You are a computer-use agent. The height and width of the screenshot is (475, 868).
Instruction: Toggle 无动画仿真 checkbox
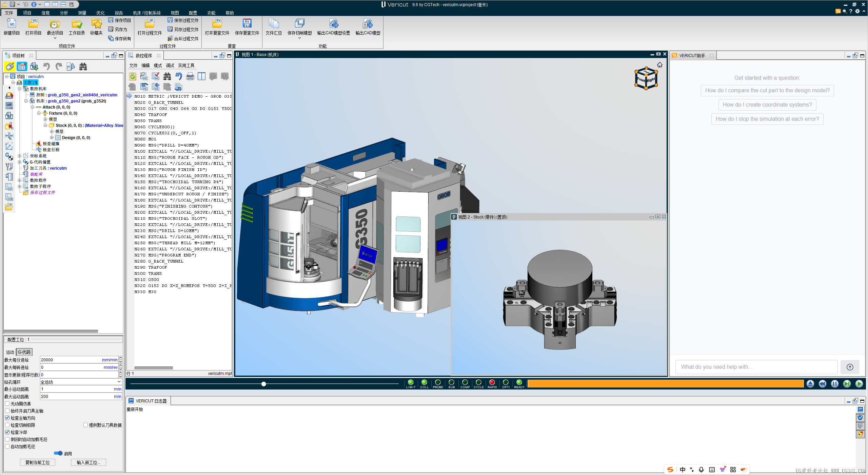point(7,404)
